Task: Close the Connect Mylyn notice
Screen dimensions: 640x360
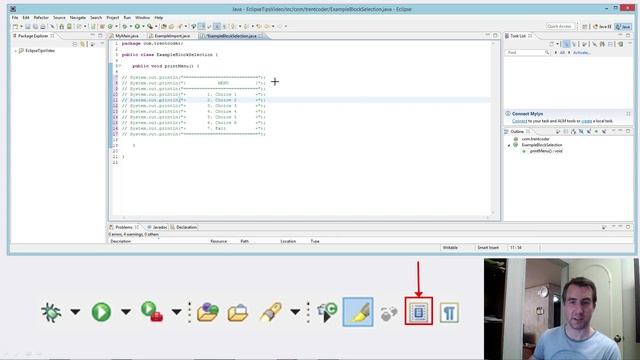Action: [628, 113]
